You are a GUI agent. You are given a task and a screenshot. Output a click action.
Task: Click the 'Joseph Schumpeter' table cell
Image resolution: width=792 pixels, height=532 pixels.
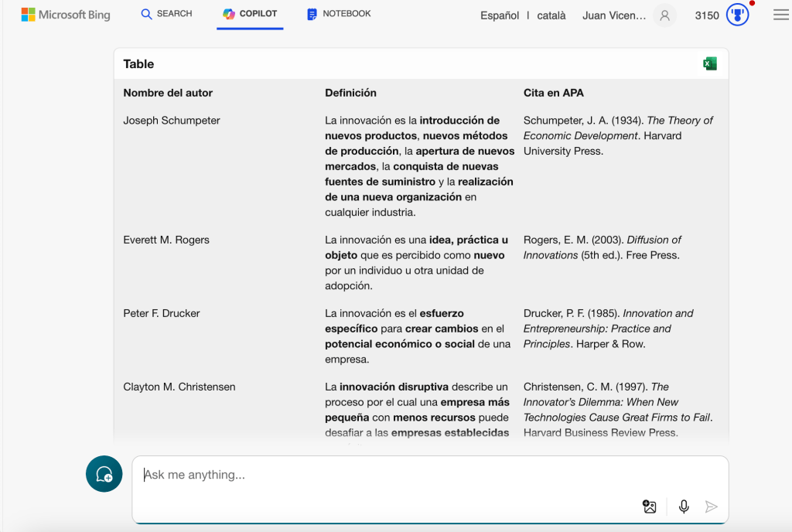coord(172,121)
